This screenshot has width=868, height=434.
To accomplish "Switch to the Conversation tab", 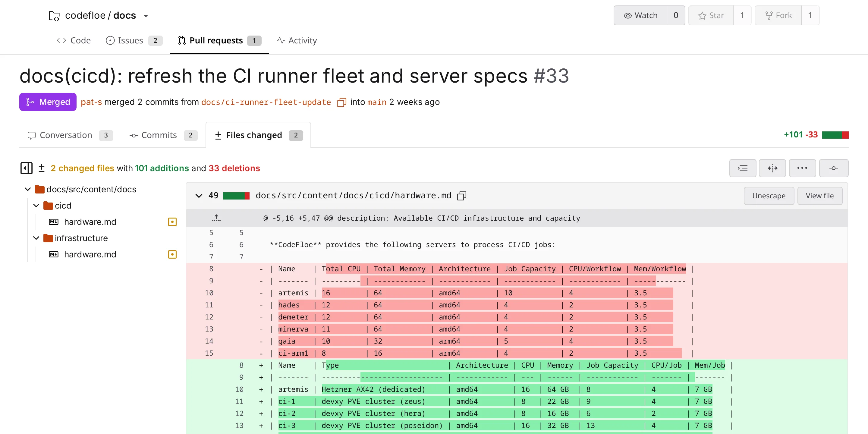I will [x=70, y=135].
